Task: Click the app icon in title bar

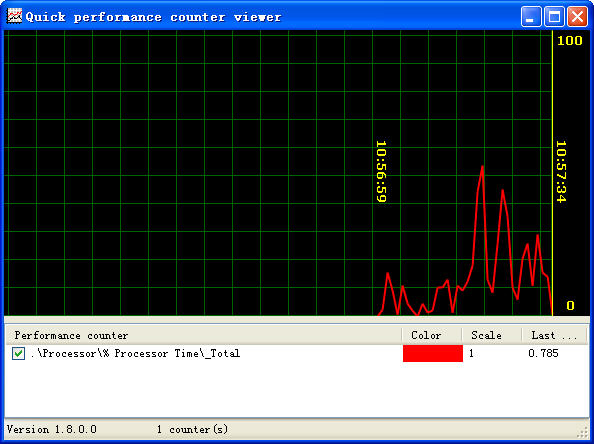Action: pyautogui.click(x=14, y=16)
